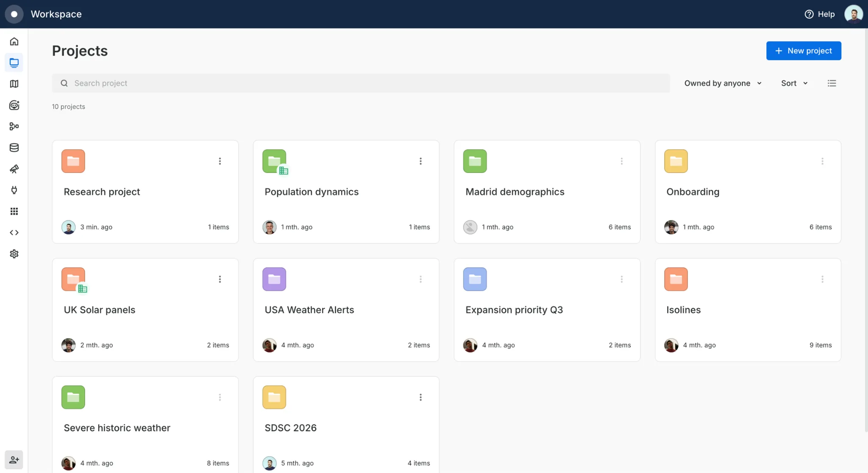Open the Madrid demographics title
The height and width of the screenshot is (473, 868).
click(x=515, y=192)
